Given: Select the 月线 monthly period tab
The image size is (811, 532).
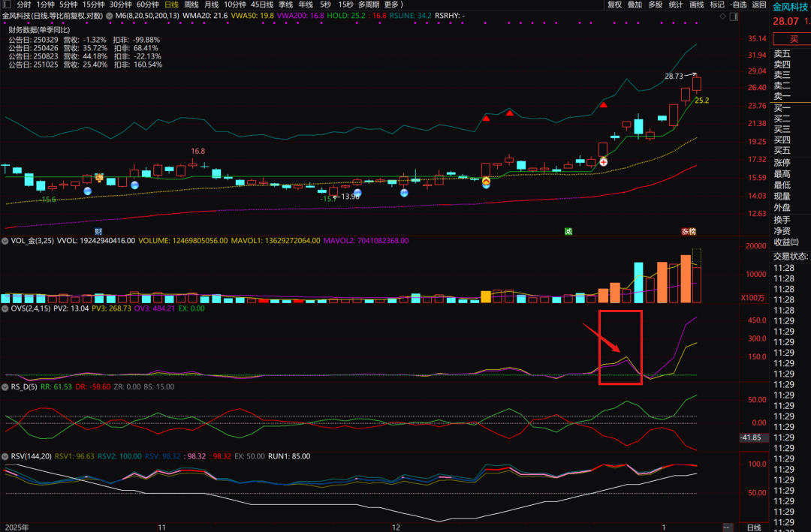Looking at the screenshot, I should point(212,5).
